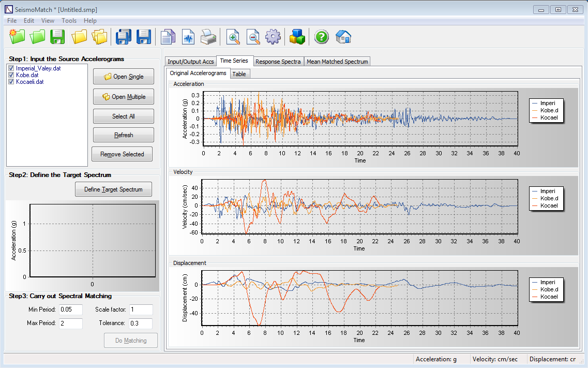Click the Min Period input field
This screenshot has width=588, height=368.
(x=70, y=310)
